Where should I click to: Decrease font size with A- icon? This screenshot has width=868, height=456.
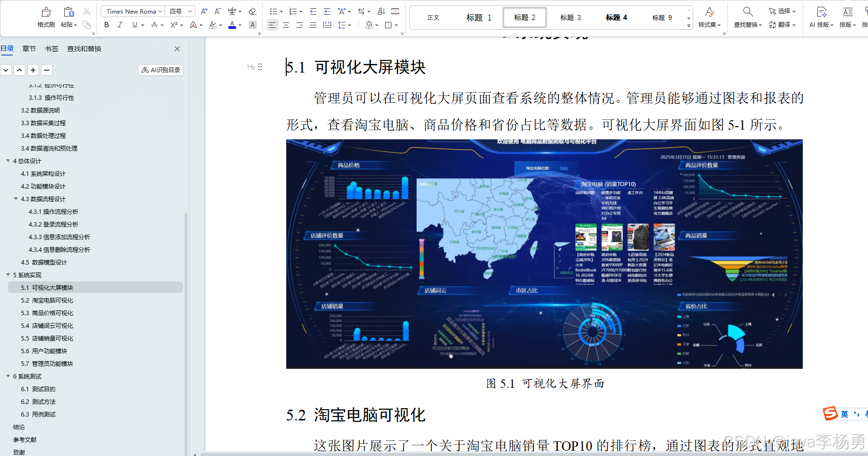tap(218, 11)
